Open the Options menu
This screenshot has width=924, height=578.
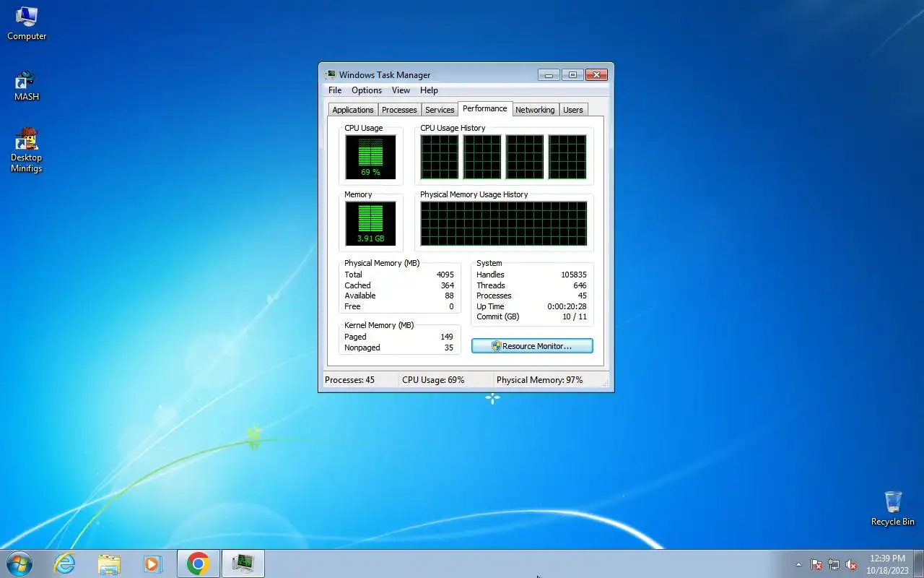[x=367, y=90]
